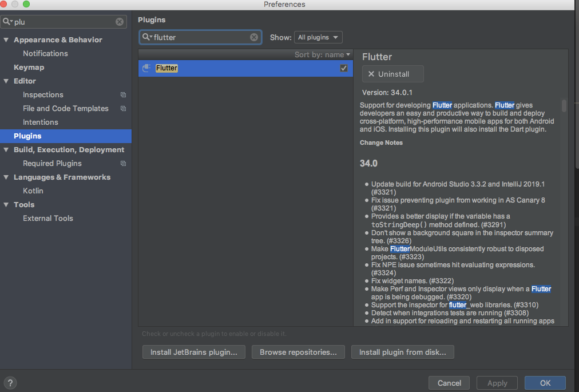Click Install plugin from disk... button

[x=402, y=352]
